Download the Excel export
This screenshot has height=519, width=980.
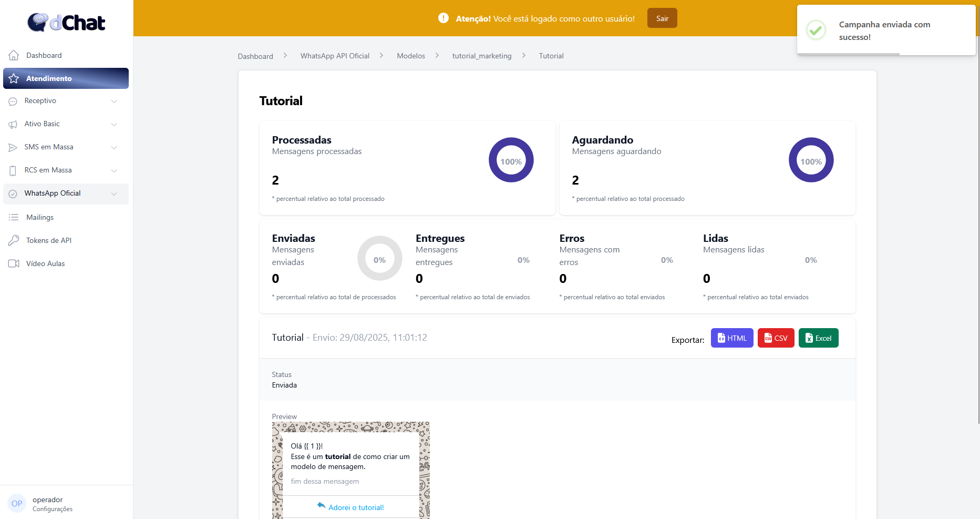[818, 338]
